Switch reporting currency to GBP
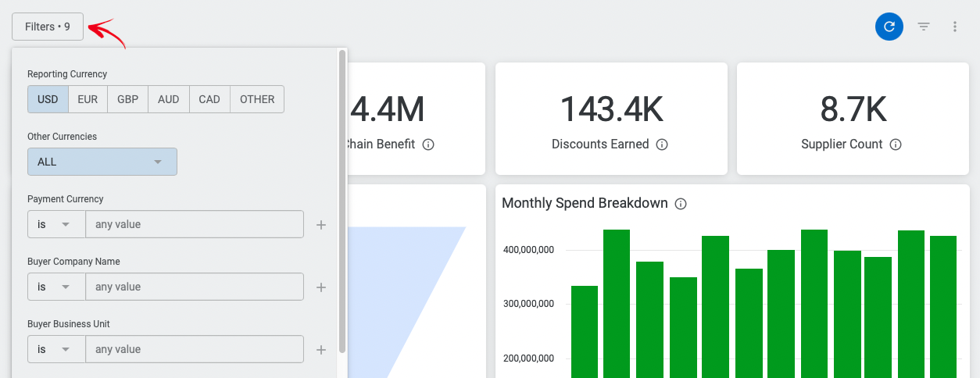The width and height of the screenshot is (980, 378). pyautogui.click(x=127, y=99)
